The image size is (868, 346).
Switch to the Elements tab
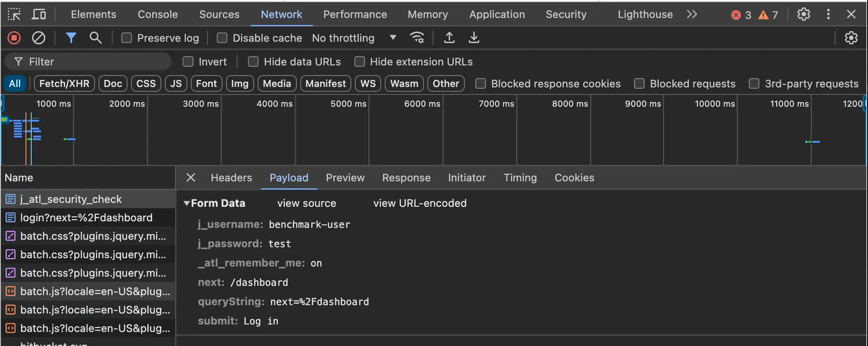point(93,14)
